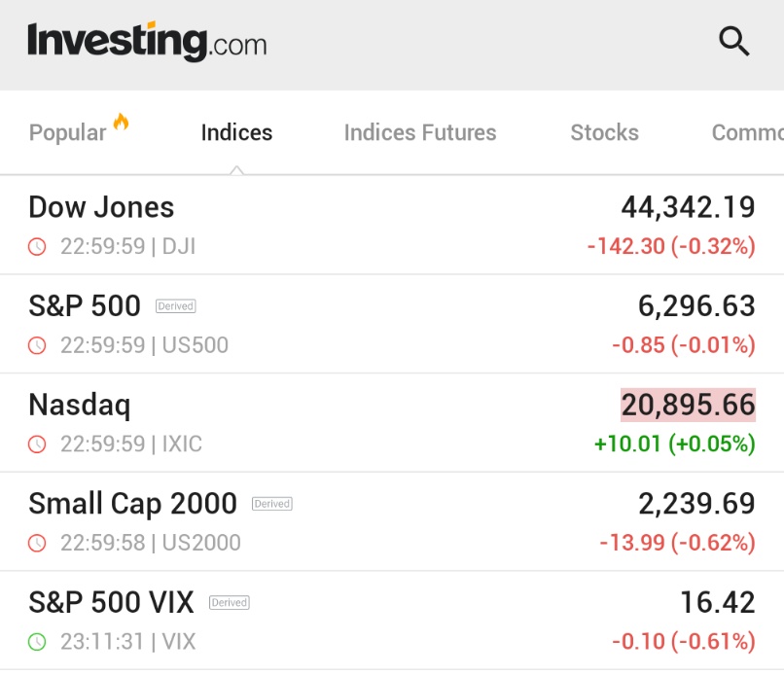Open the Indices Futures tab

coord(420,133)
